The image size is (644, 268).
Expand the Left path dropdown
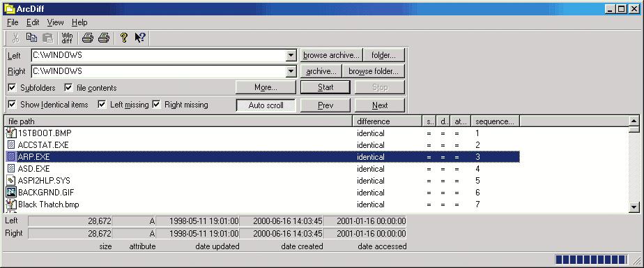291,56
